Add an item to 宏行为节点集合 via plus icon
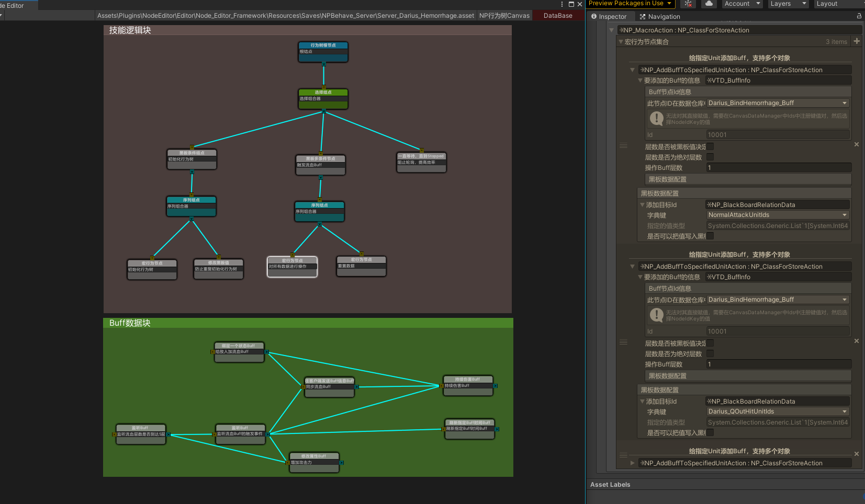The width and height of the screenshot is (865, 504). pyautogui.click(x=857, y=41)
